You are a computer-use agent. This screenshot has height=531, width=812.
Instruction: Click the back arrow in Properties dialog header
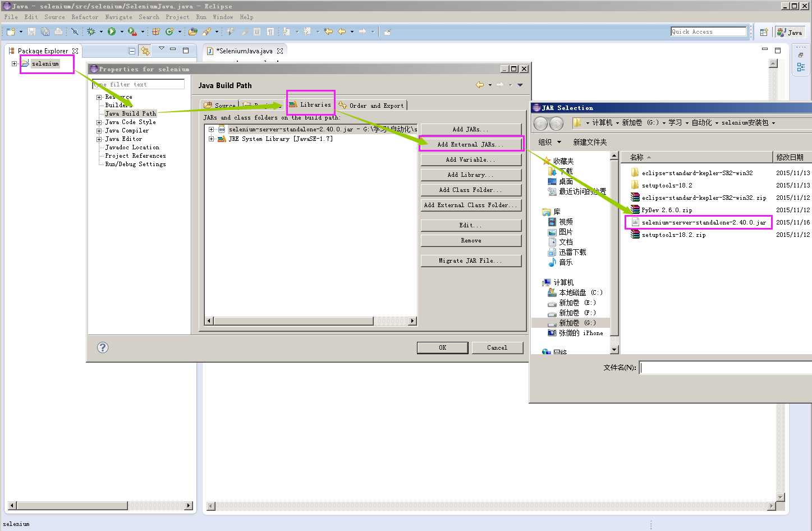coord(480,85)
